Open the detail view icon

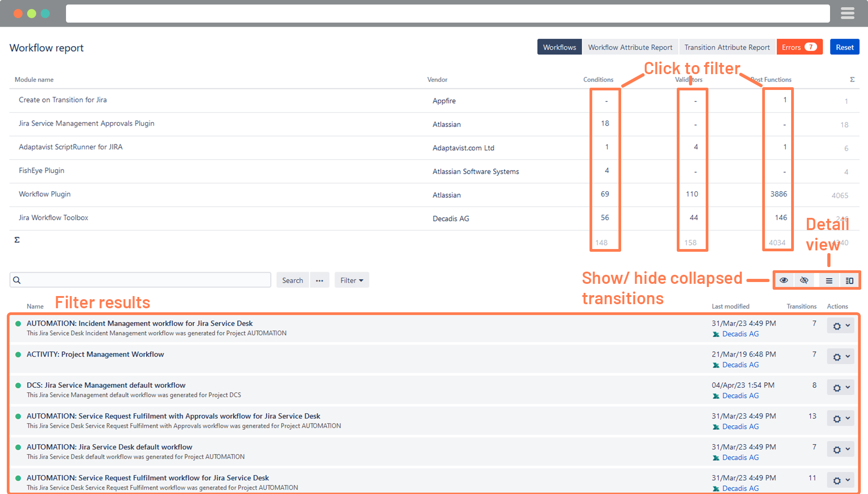click(x=849, y=280)
